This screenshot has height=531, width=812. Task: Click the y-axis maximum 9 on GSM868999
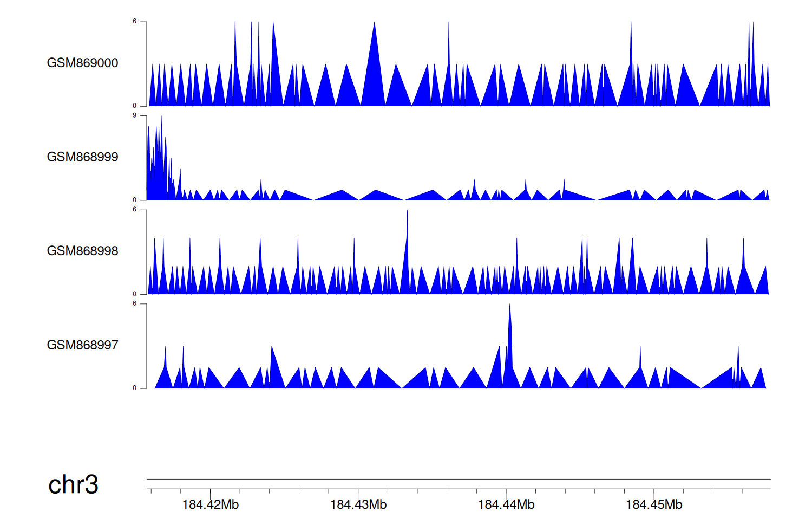point(135,115)
